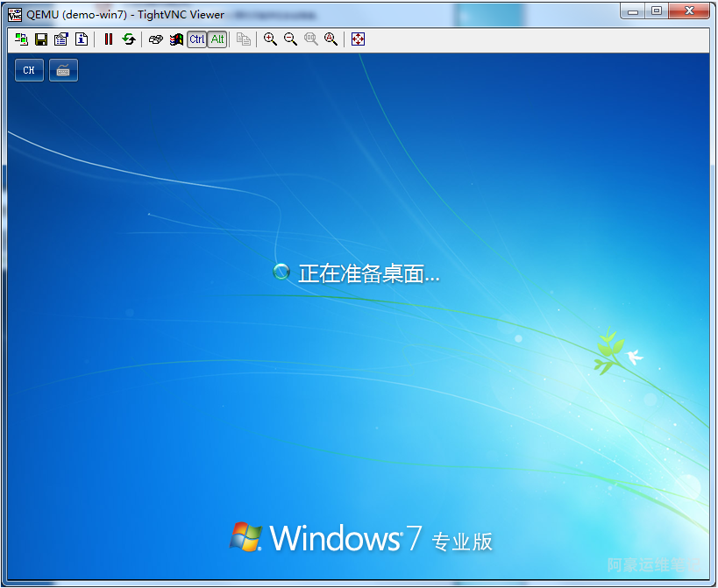Viewport: 718px width, 588px height.
Task: Open the on-screen keyboard button
Action: coord(63,70)
